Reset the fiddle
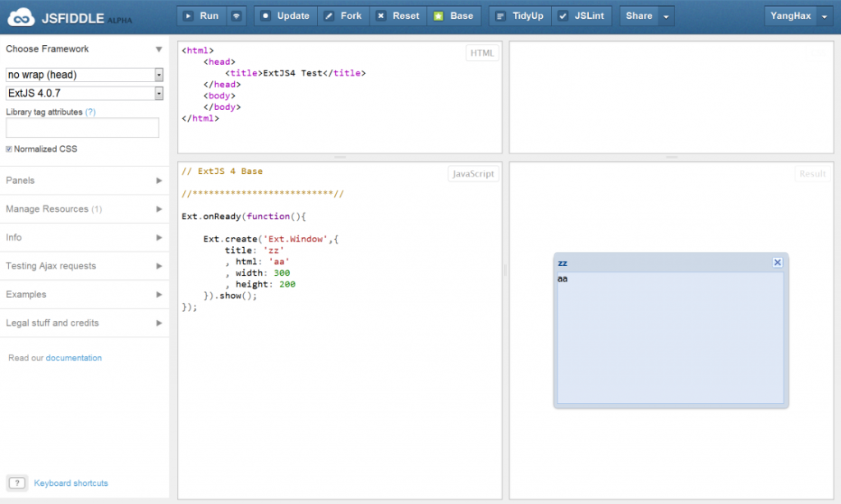841x504 pixels. [398, 16]
